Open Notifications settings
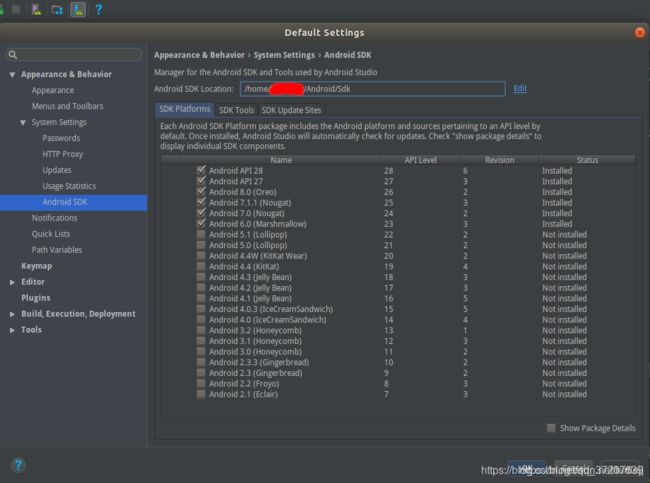The image size is (650, 483). point(54,218)
